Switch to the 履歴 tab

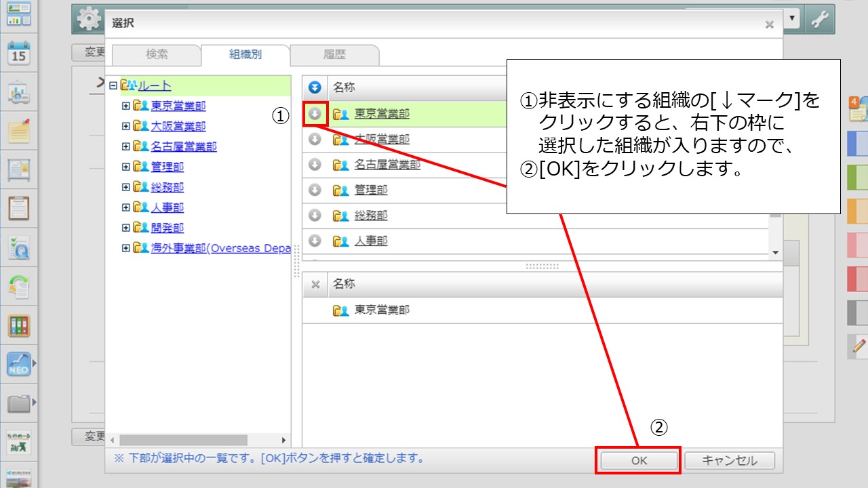334,56
